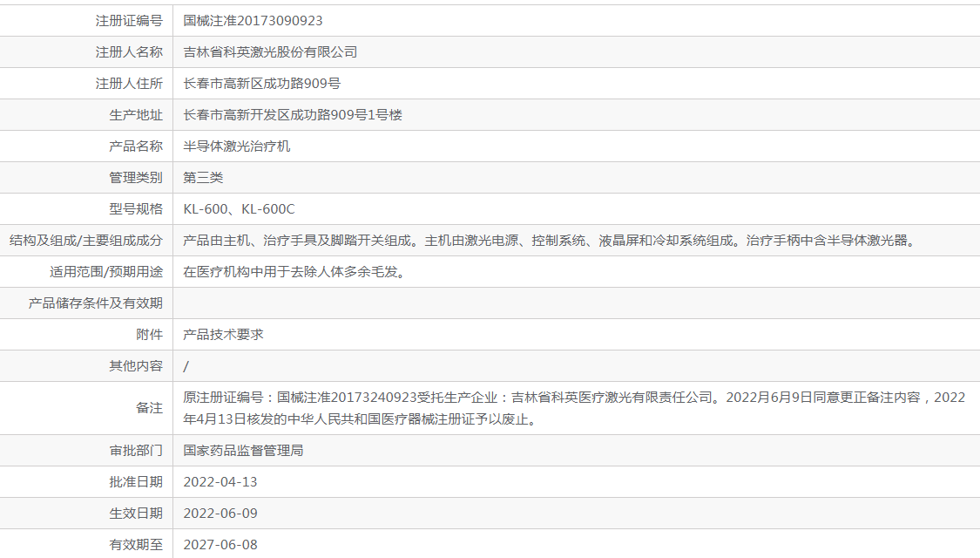Screen dimensions: 980x558
Task: Click the management category value 第三类
Action: [203, 178]
